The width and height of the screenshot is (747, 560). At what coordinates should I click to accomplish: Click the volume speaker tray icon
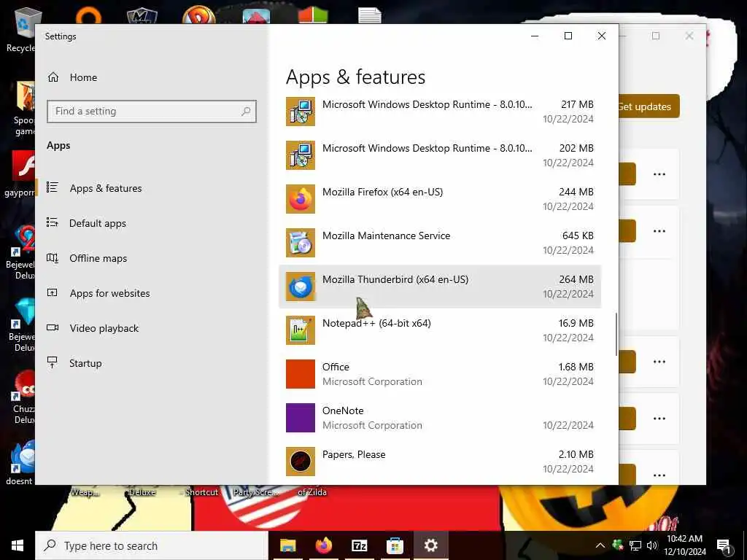pyautogui.click(x=651, y=545)
